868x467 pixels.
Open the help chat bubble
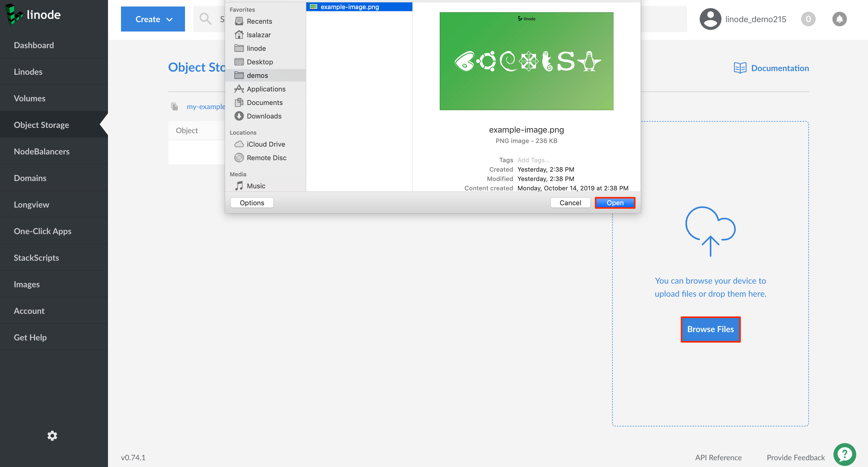click(845, 454)
